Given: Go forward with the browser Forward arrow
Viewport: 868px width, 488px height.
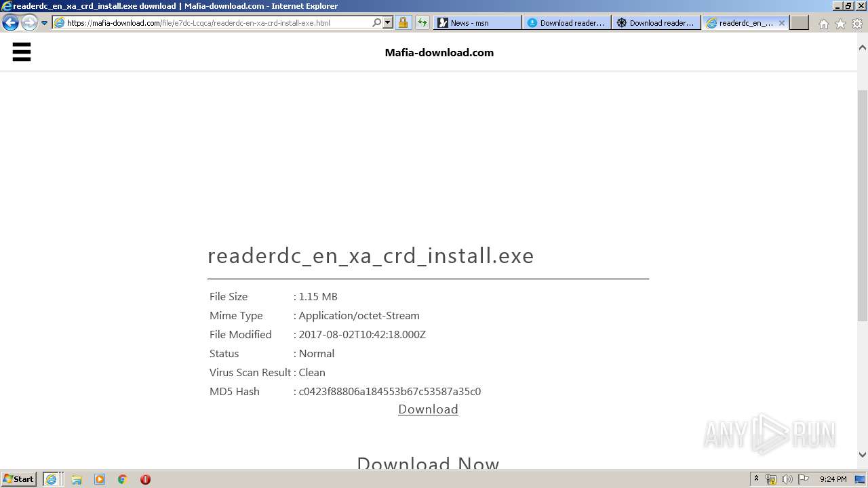Looking at the screenshot, I should [x=28, y=22].
